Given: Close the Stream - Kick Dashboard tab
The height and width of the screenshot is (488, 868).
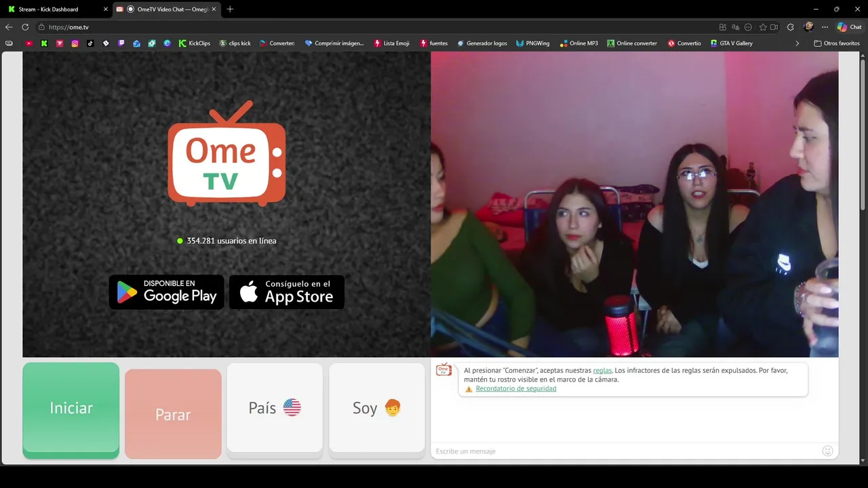Looking at the screenshot, I should pyautogui.click(x=105, y=9).
